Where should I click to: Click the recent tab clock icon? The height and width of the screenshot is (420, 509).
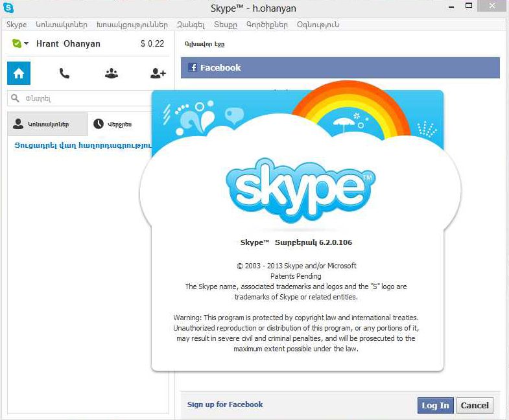pyautogui.click(x=99, y=124)
